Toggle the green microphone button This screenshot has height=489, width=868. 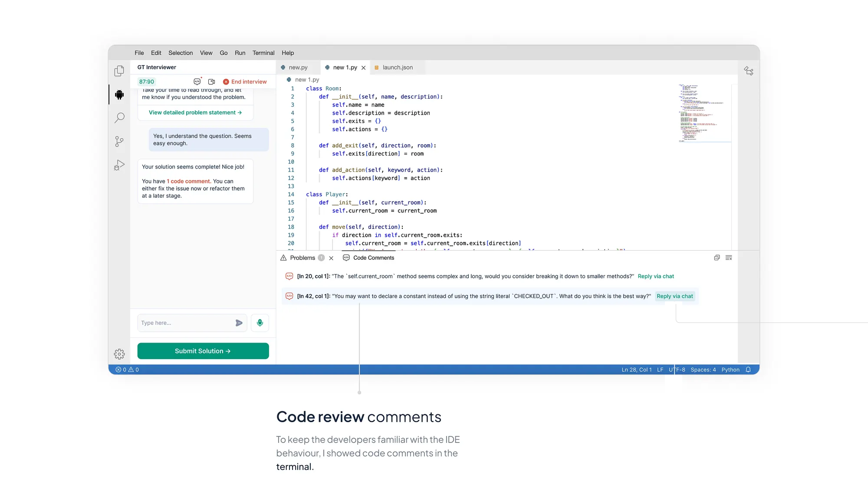(x=260, y=323)
